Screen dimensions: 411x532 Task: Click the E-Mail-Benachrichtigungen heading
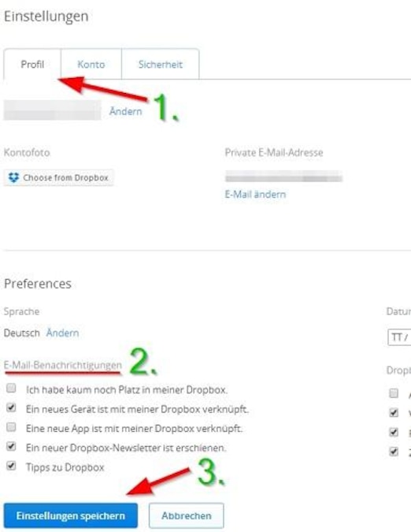pos(63,366)
